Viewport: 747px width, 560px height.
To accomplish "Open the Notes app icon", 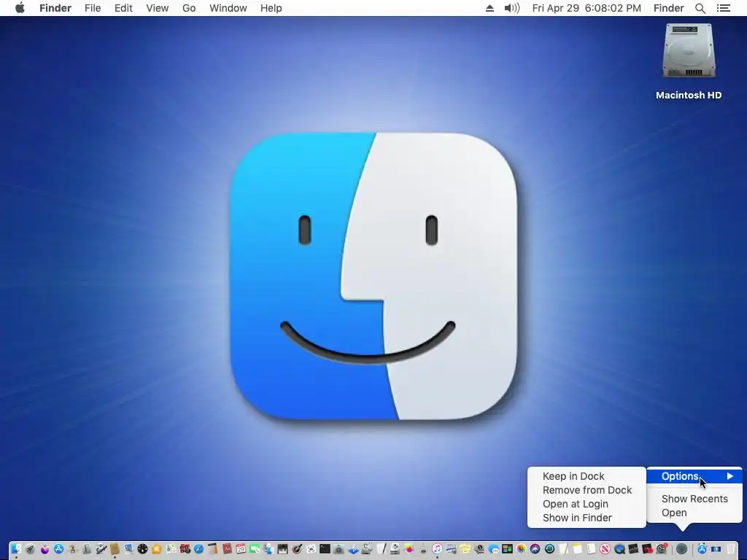I will (577, 549).
